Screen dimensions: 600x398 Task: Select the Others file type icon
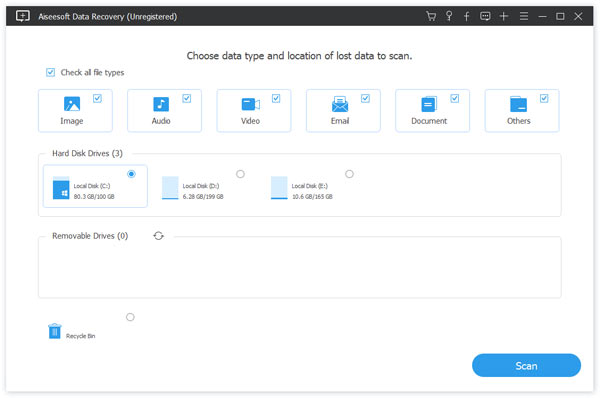pyautogui.click(x=518, y=104)
